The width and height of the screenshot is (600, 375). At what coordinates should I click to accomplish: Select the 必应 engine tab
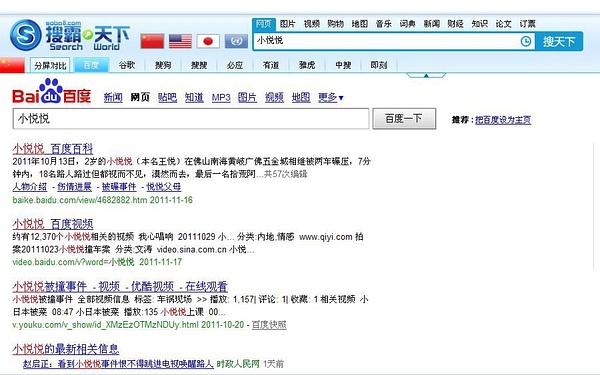tap(235, 65)
